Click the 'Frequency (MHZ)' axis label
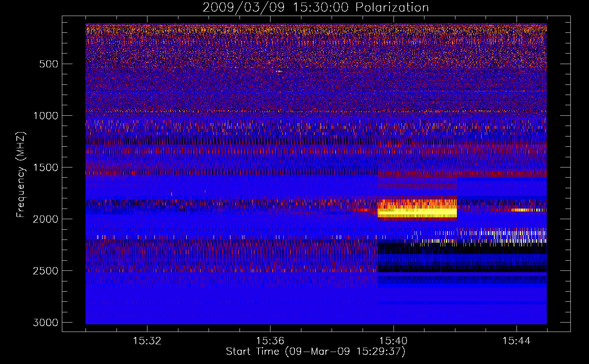589x364 pixels. [21, 175]
